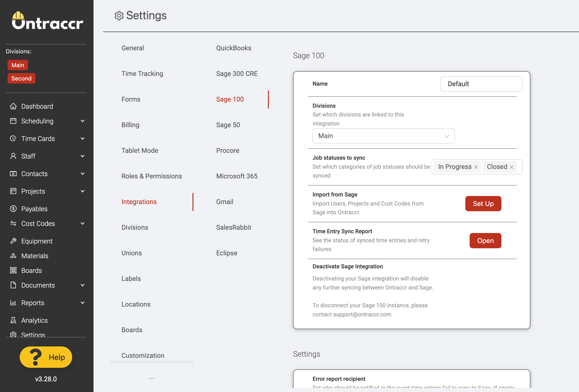The image size is (579, 392).
Task: Expand the Reports menu chevron
Action: tap(83, 303)
